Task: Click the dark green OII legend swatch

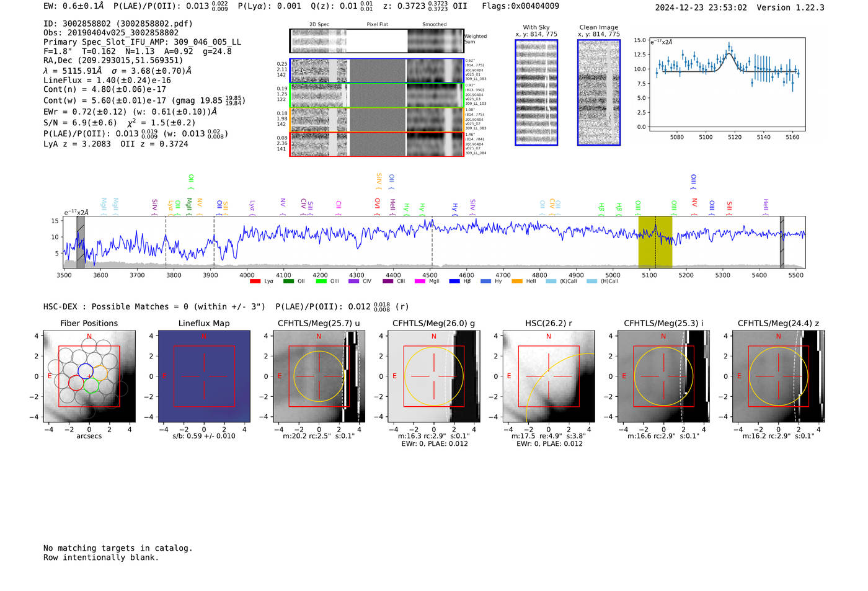Action: coord(288,282)
